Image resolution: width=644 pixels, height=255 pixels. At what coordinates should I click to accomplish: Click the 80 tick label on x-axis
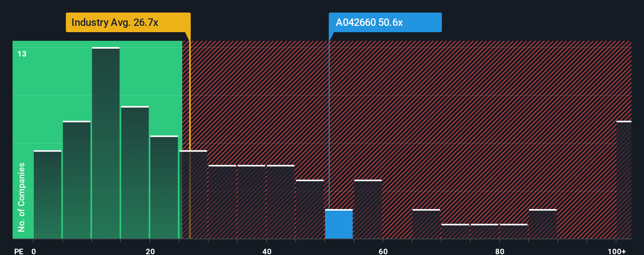click(x=499, y=251)
